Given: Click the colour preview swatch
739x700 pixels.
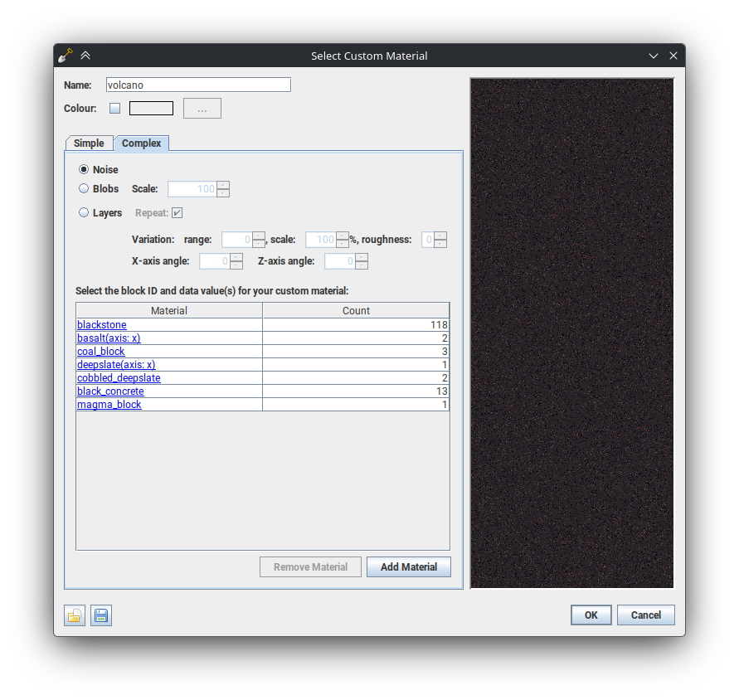Looking at the screenshot, I should (x=151, y=108).
